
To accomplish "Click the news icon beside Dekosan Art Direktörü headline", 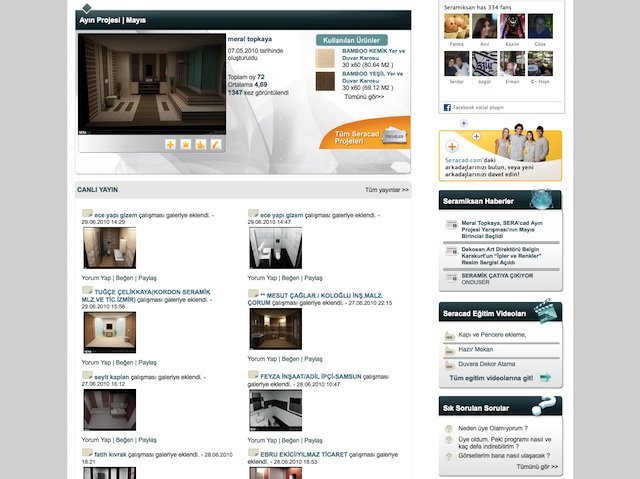I will point(451,251).
